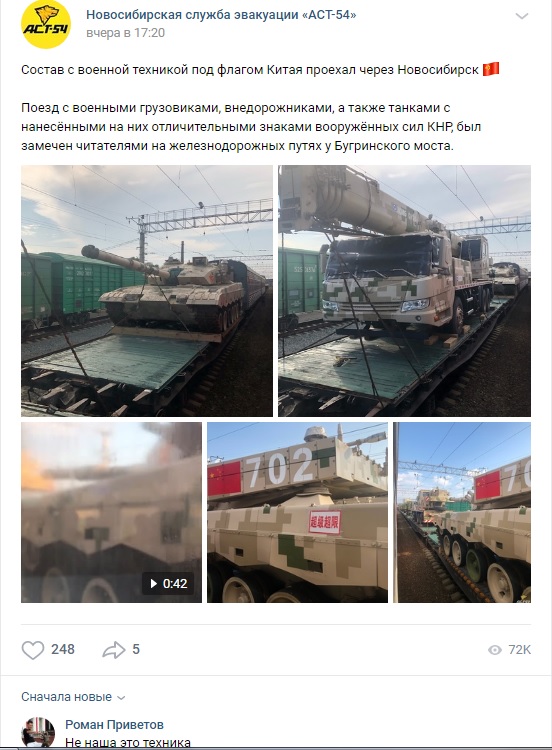
Task: Open the tank on flatcar photo
Action: pyautogui.click(x=147, y=291)
